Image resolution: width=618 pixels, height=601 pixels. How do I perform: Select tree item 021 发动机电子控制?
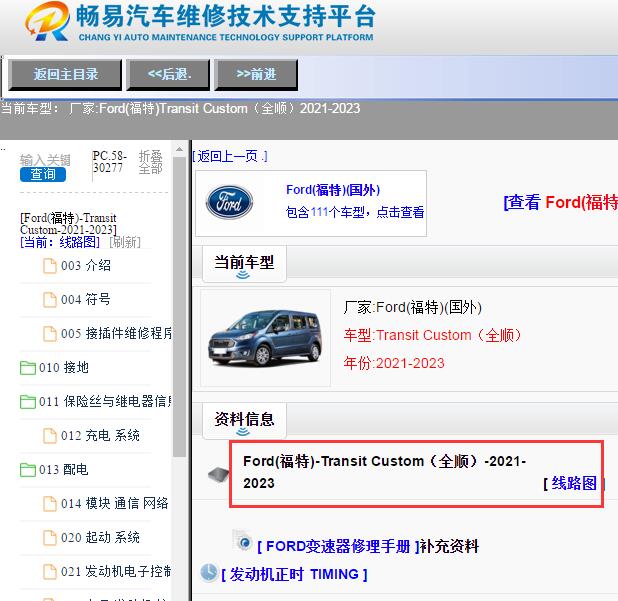point(116,572)
